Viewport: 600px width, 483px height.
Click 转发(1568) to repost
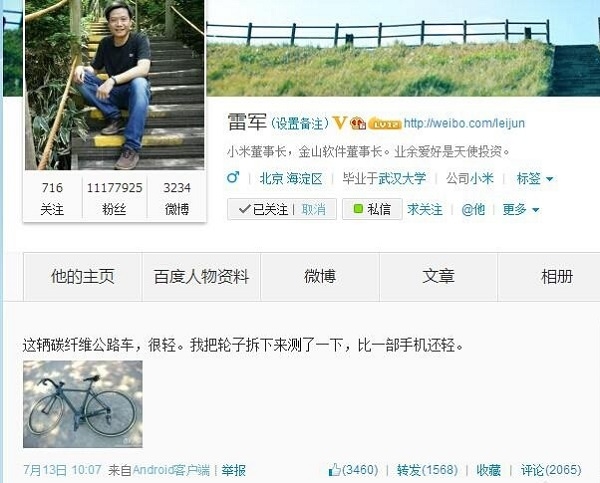[427, 470]
